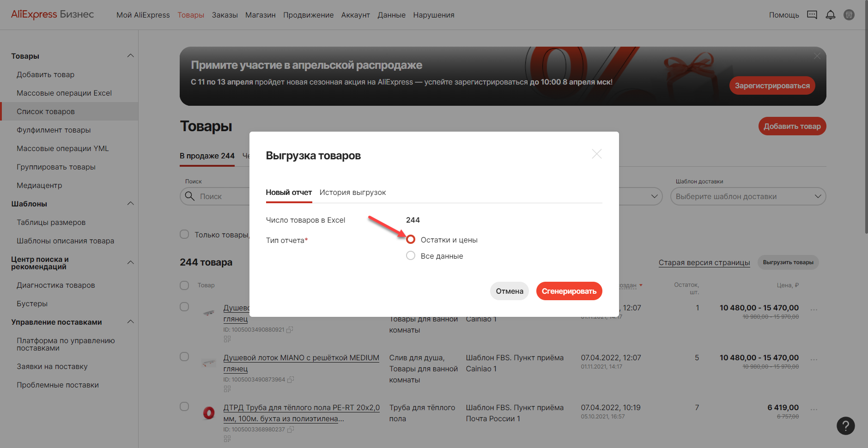
Task: Open Душевой лоток MIANO MEDIUM product link
Action: tap(301, 363)
